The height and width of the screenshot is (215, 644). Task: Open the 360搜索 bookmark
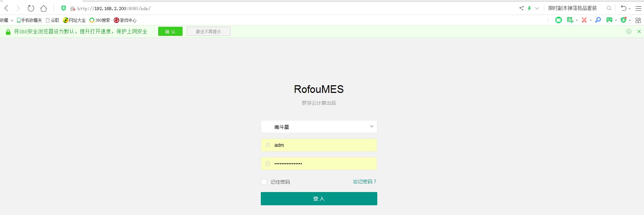coord(100,20)
